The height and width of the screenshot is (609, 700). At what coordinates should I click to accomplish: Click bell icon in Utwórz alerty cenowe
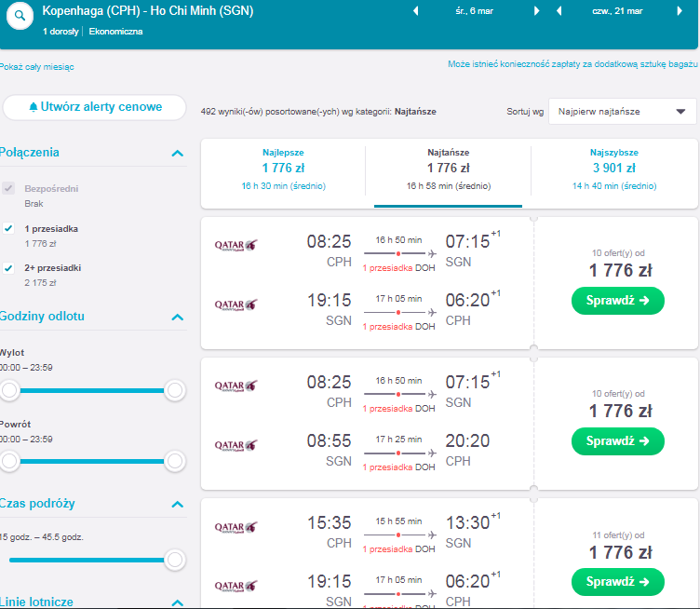pos(33,107)
